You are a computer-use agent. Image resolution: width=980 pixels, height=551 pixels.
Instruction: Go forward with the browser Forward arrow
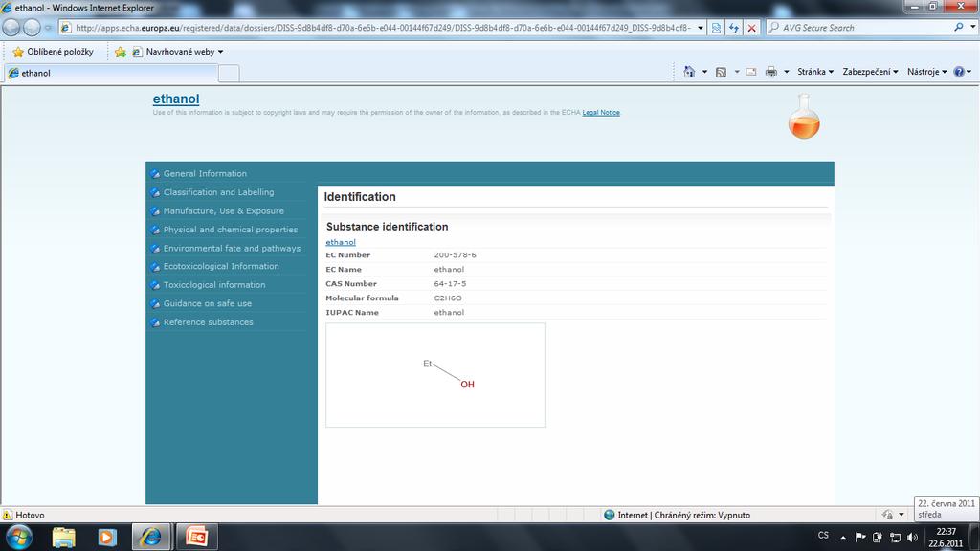pyautogui.click(x=32, y=28)
